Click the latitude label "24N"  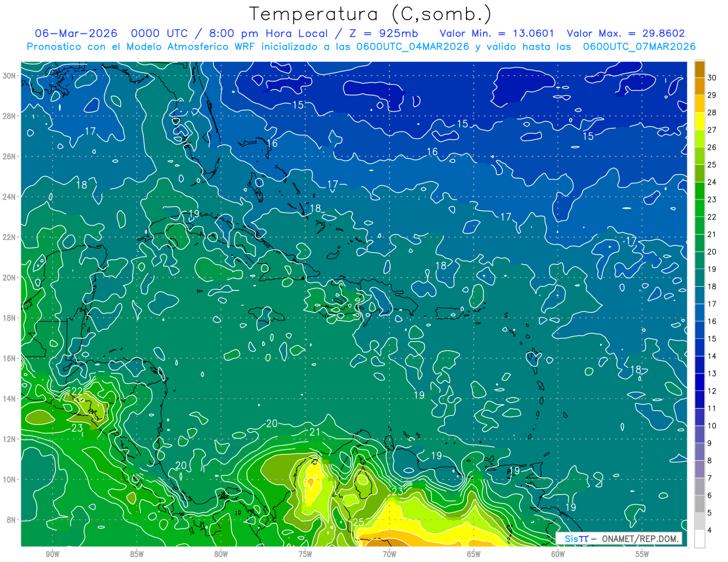[9, 197]
